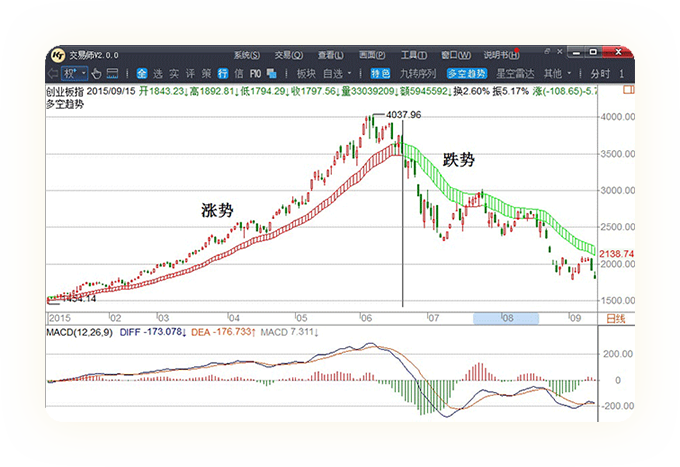680x467 pixels.
Task: Click the calculator panel icon
Action: (113, 73)
